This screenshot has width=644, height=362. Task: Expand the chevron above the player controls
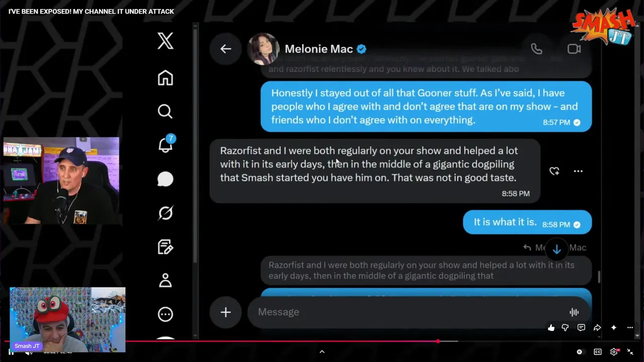[322, 351]
